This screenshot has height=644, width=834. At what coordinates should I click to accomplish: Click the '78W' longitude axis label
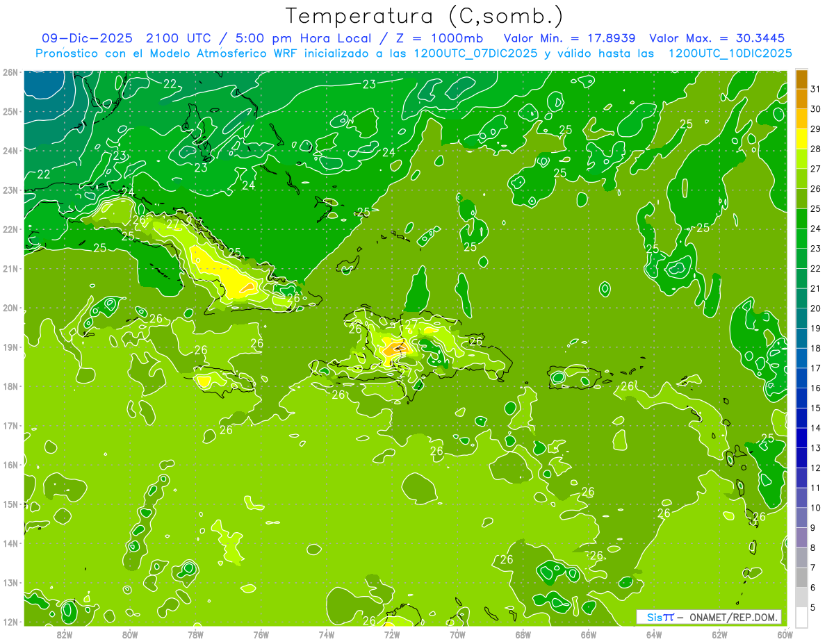click(x=195, y=634)
